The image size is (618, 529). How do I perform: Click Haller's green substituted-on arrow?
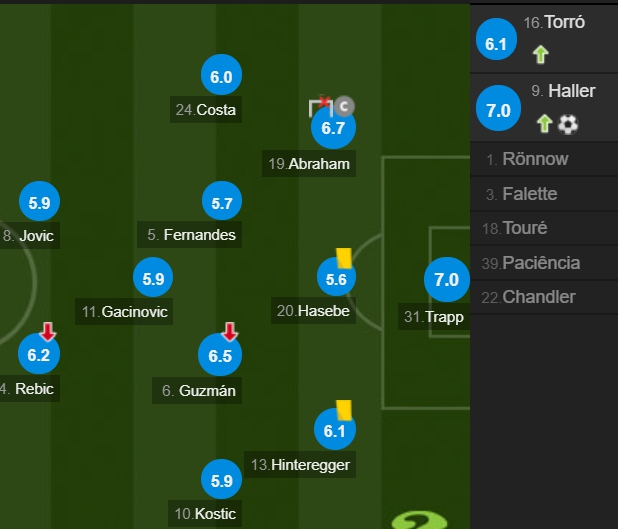point(544,124)
